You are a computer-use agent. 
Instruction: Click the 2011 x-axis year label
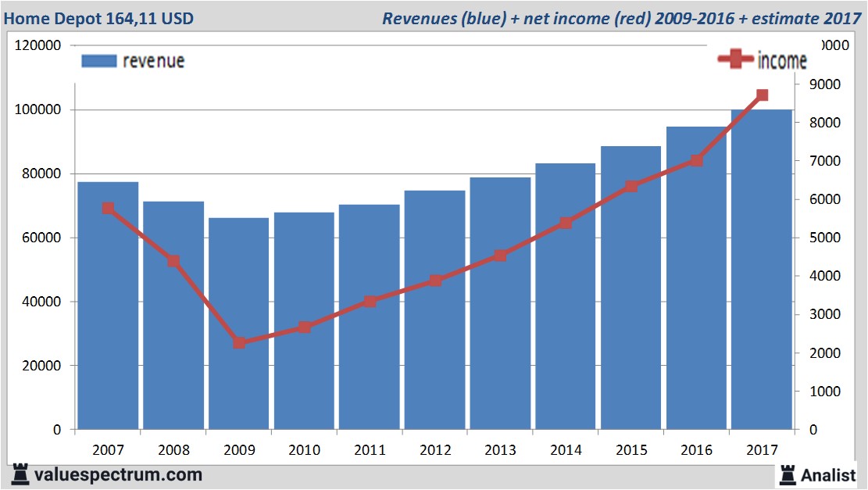click(x=370, y=449)
